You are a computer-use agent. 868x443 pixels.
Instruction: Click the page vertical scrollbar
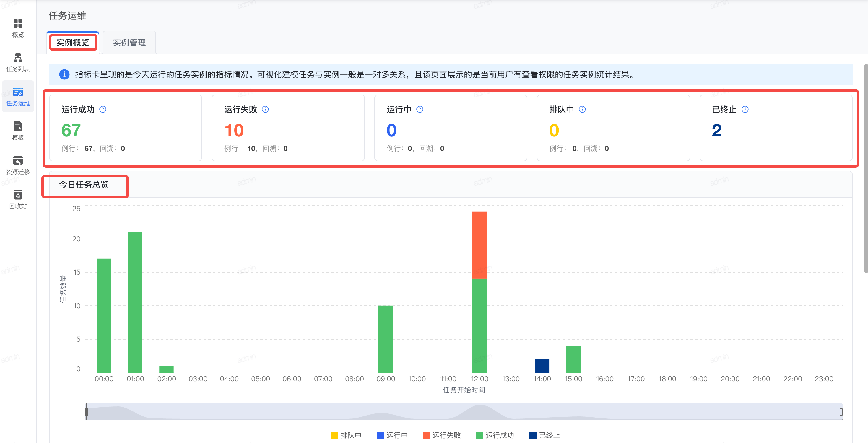866,168
